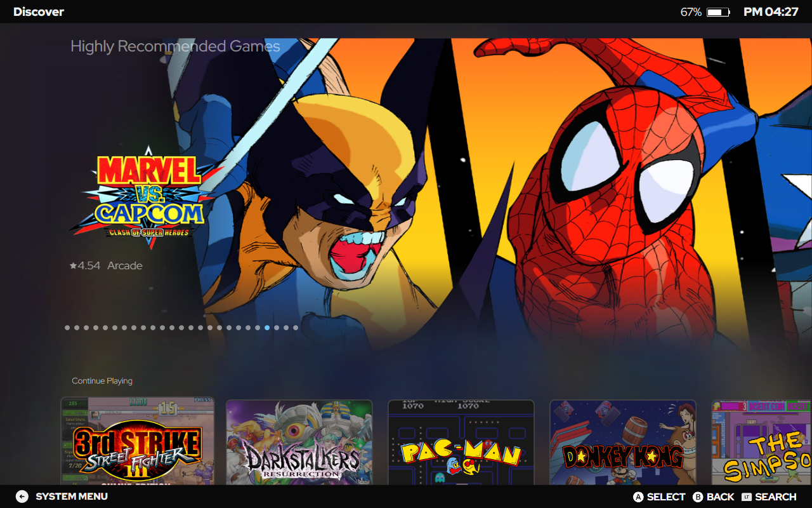
Task: Launch the Pac-Man game tile
Action: pyautogui.click(x=461, y=443)
